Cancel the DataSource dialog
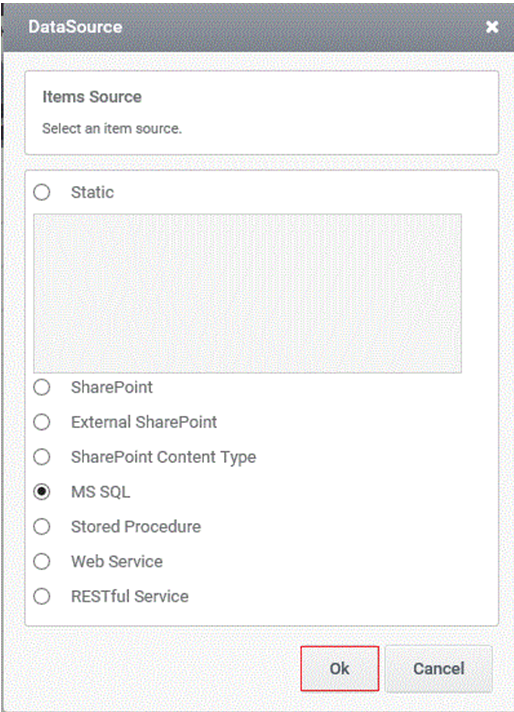Screen dimensions: 514x712 (439, 668)
